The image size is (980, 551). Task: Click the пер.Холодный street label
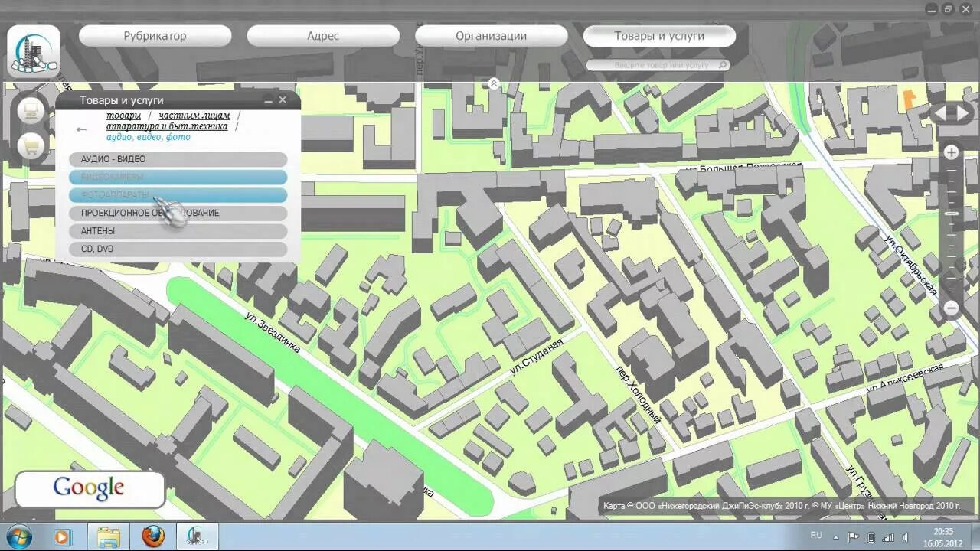[638, 394]
